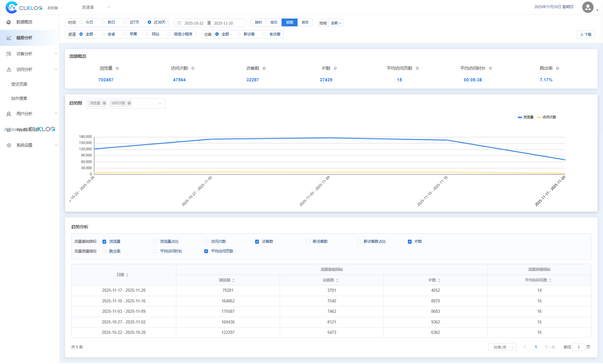Toggle the 浏览量 blue legend swatch
The height and width of the screenshot is (364, 603).
tap(520, 117)
